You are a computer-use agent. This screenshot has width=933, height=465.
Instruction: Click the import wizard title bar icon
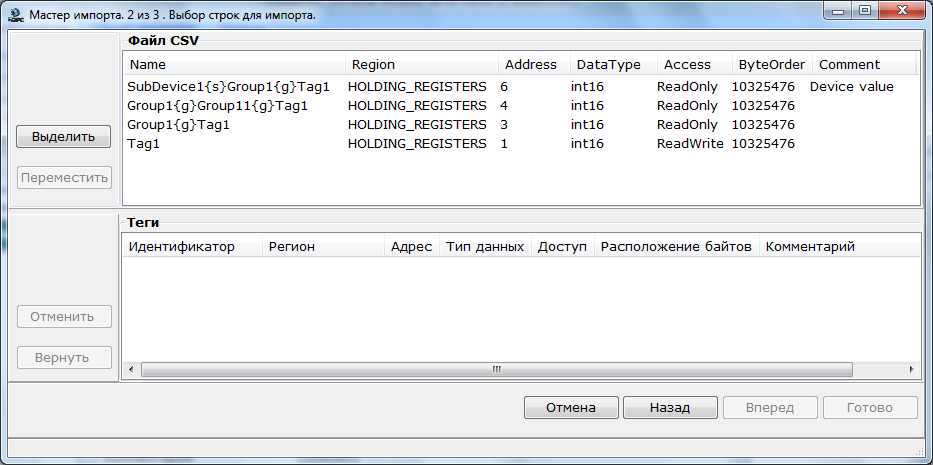coord(15,15)
